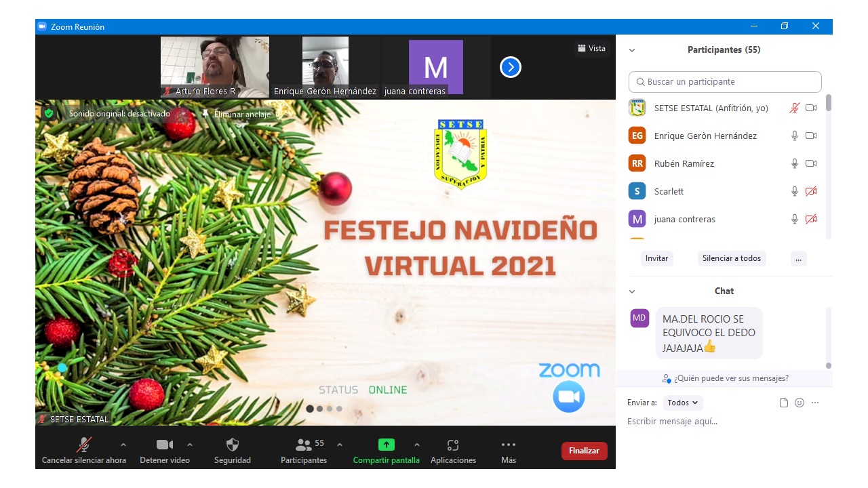This screenshot has height=488, width=868.
Task: Expand audio options caret next to mute
Action: click(x=123, y=445)
